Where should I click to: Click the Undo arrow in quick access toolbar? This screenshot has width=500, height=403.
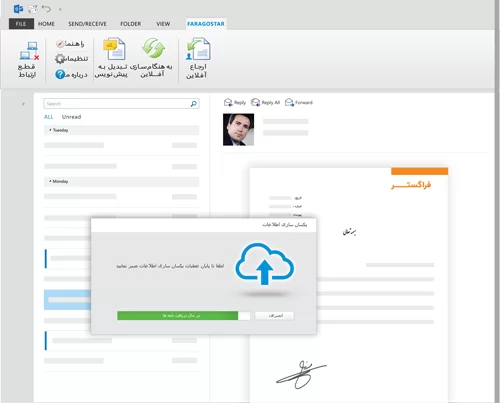(46, 9)
